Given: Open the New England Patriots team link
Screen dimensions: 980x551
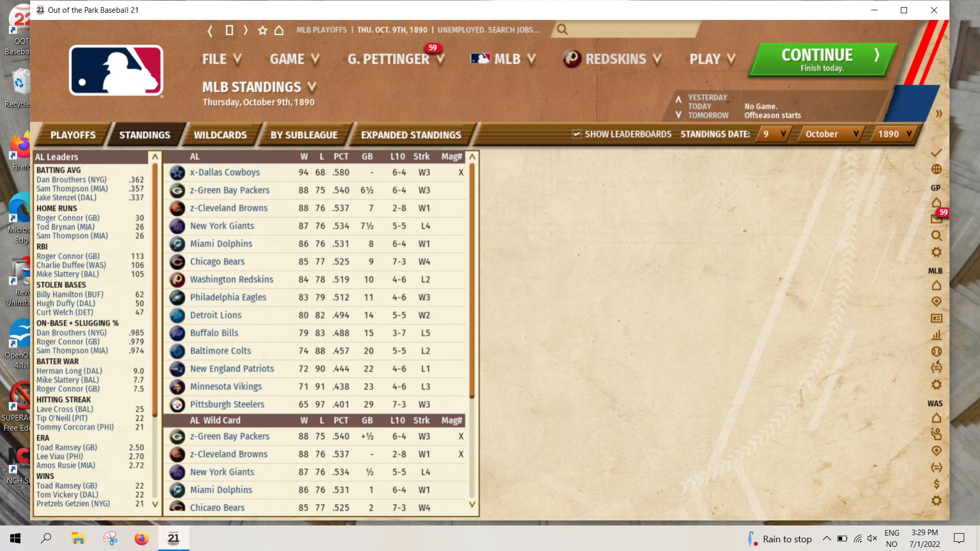Looking at the screenshot, I should point(232,369).
